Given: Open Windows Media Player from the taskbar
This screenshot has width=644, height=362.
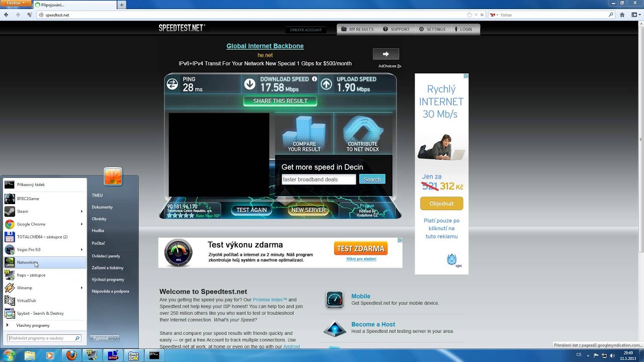Looking at the screenshot, I should pyautogui.click(x=50, y=355).
